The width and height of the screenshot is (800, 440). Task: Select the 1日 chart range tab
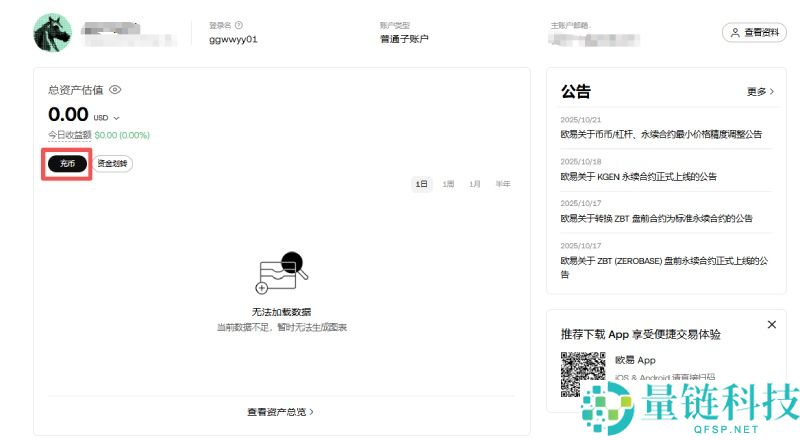point(421,184)
